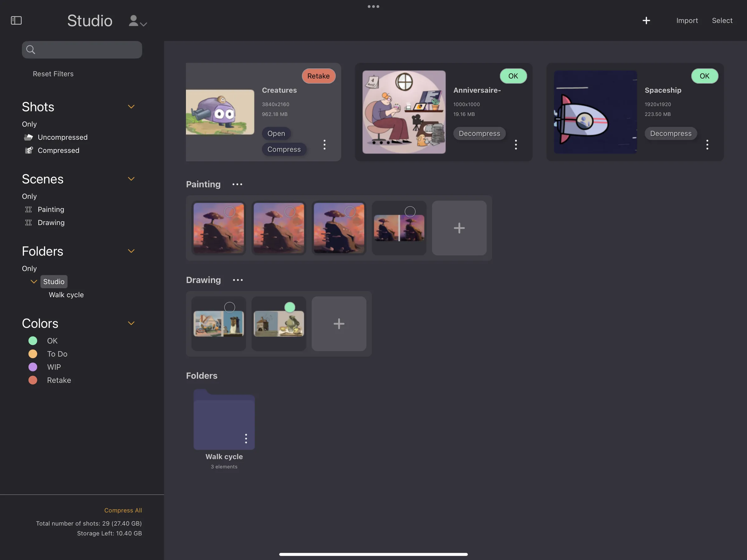The width and height of the screenshot is (747, 560).
Task: Deselect the green-marked Drawing thumbnail
Action: (x=290, y=307)
